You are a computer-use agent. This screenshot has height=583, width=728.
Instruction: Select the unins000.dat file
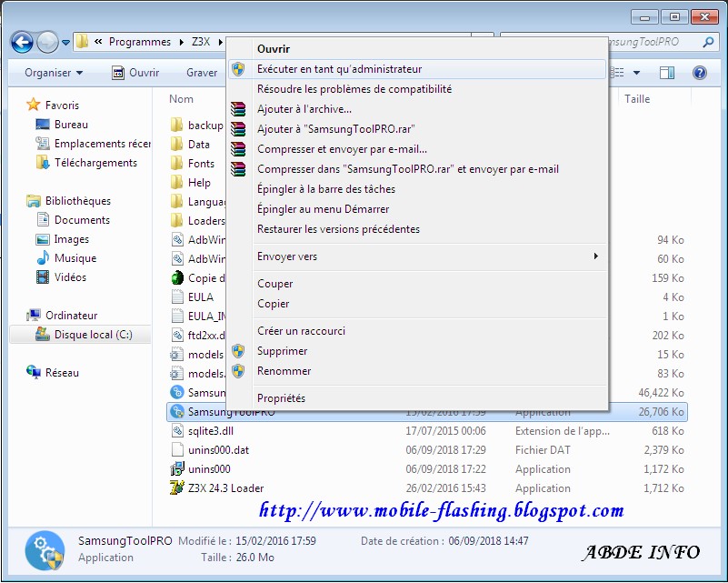coord(218,449)
